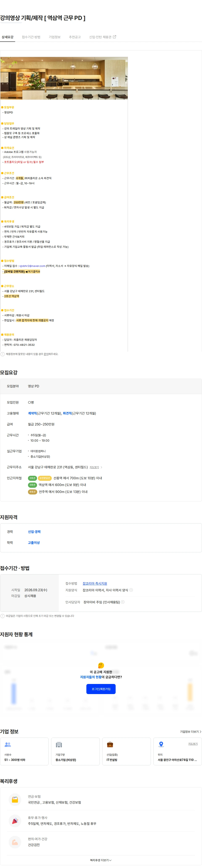Screen dimensions: 202x868
Task: Click the vjobhr2@naver.com email link
Action: (x=32, y=266)
